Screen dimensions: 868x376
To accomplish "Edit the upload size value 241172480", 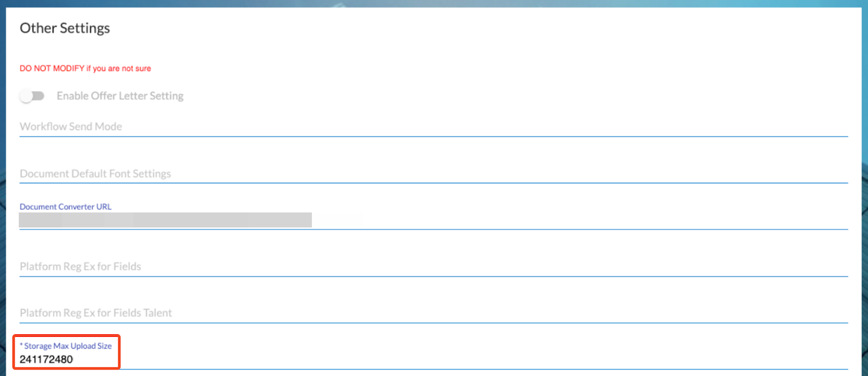I will tap(46, 359).
